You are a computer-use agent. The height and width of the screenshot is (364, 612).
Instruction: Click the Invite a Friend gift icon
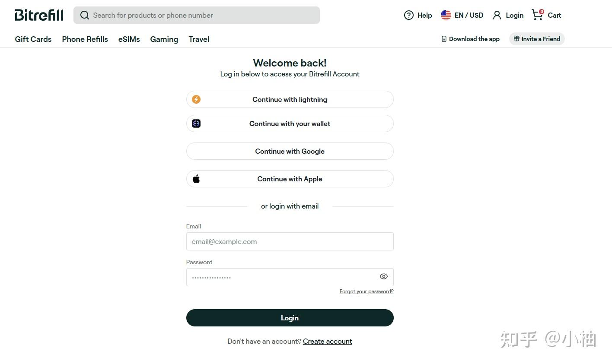click(516, 39)
